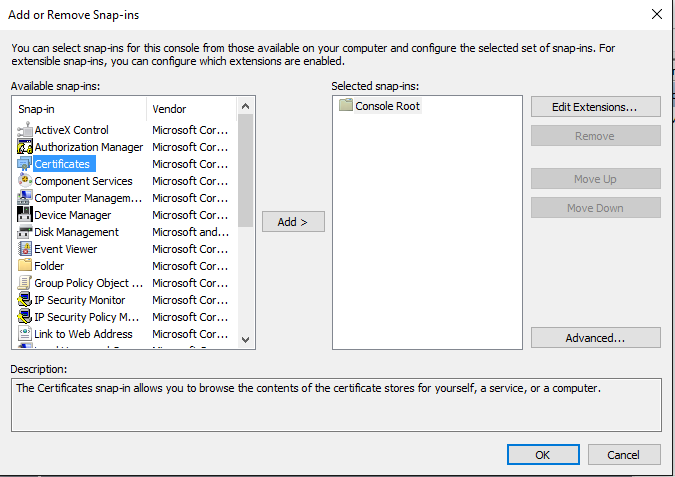Select the IP Security Monitor icon
Viewport: 675px width, 477px height.
25,300
